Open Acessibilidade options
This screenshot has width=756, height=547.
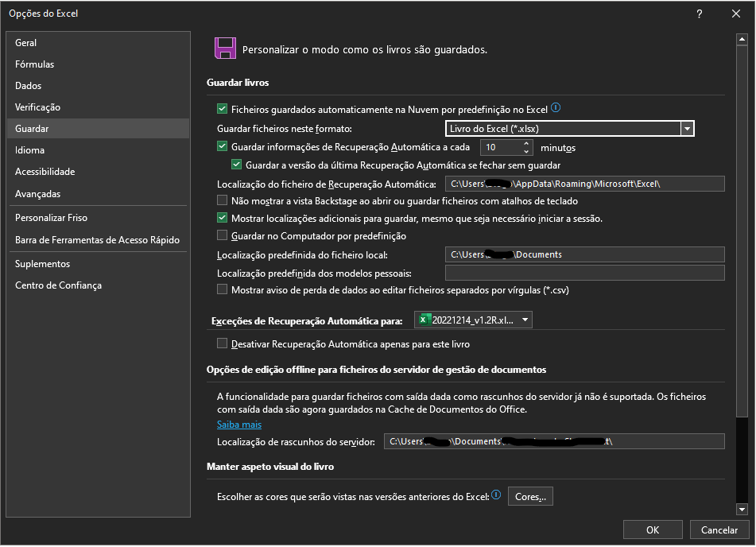[x=99, y=172]
